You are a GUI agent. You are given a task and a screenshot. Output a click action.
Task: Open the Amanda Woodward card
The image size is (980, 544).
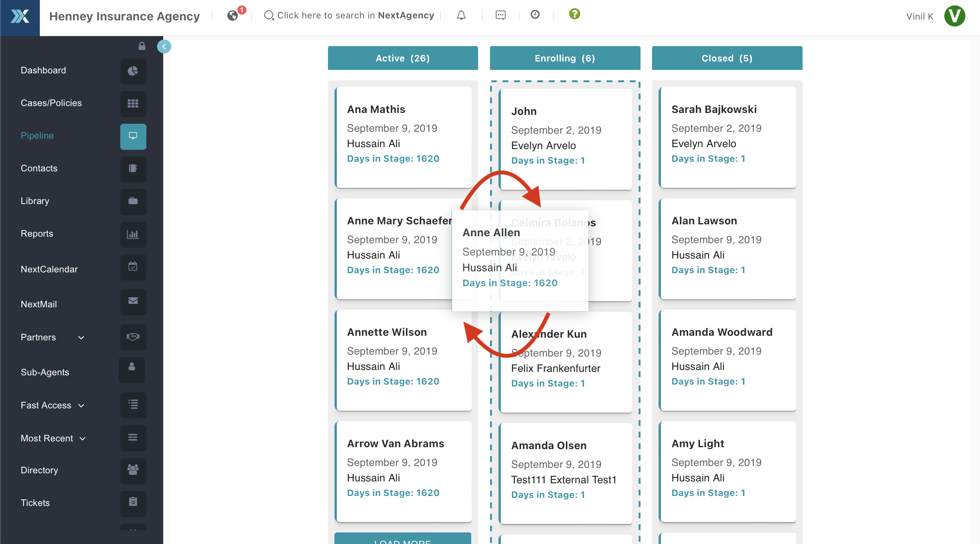coord(727,360)
